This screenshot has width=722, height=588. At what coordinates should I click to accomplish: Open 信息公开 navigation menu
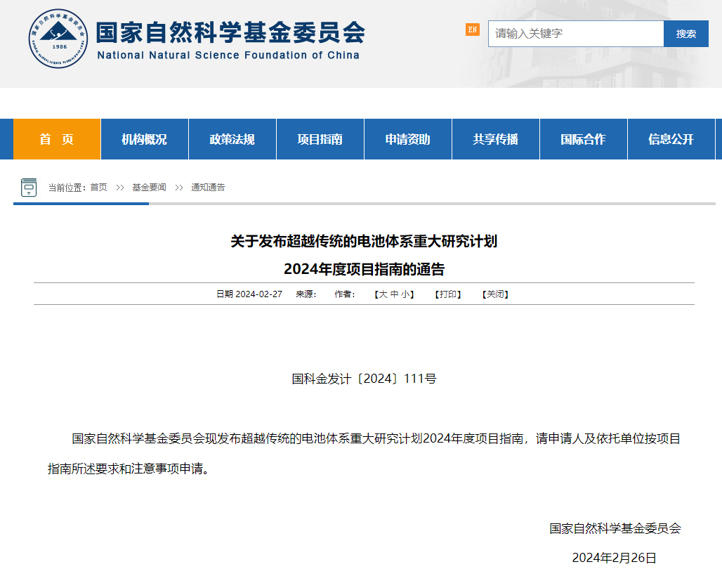point(671,139)
